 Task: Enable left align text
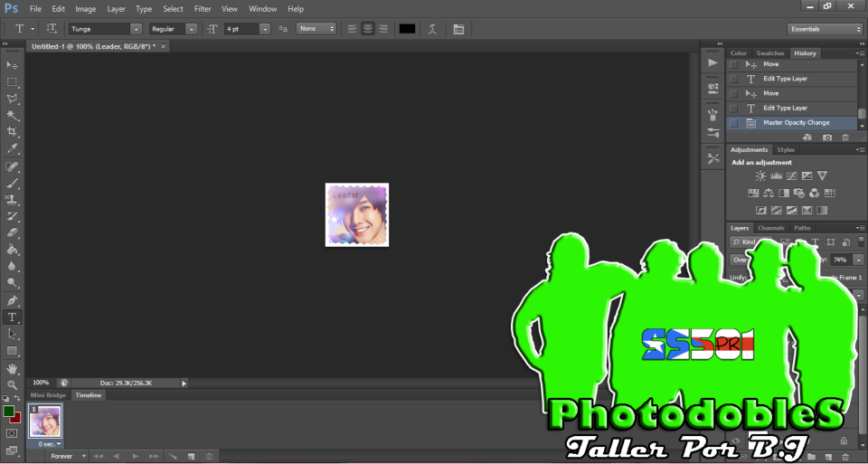(352, 29)
